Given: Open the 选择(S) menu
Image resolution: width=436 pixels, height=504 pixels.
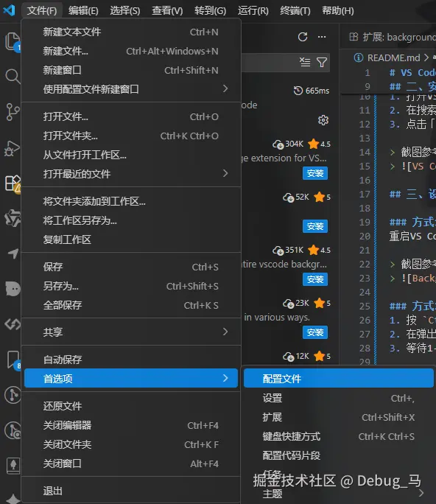Looking at the screenshot, I should tap(125, 10).
